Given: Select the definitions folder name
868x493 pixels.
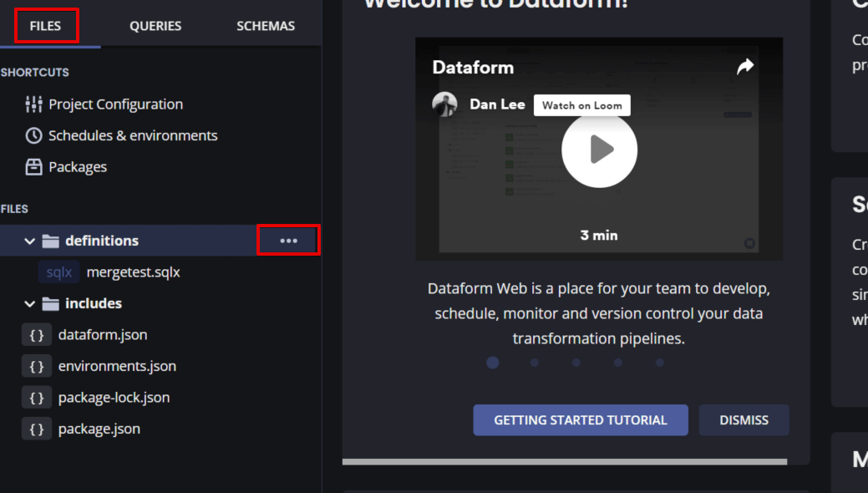Looking at the screenshot, I should click(102, 241).
